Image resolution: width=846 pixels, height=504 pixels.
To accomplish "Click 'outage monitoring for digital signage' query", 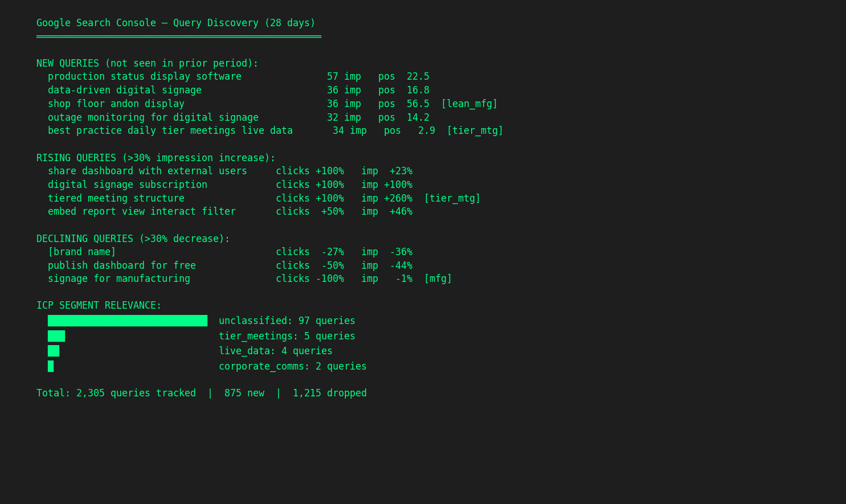I will (153, 118).
